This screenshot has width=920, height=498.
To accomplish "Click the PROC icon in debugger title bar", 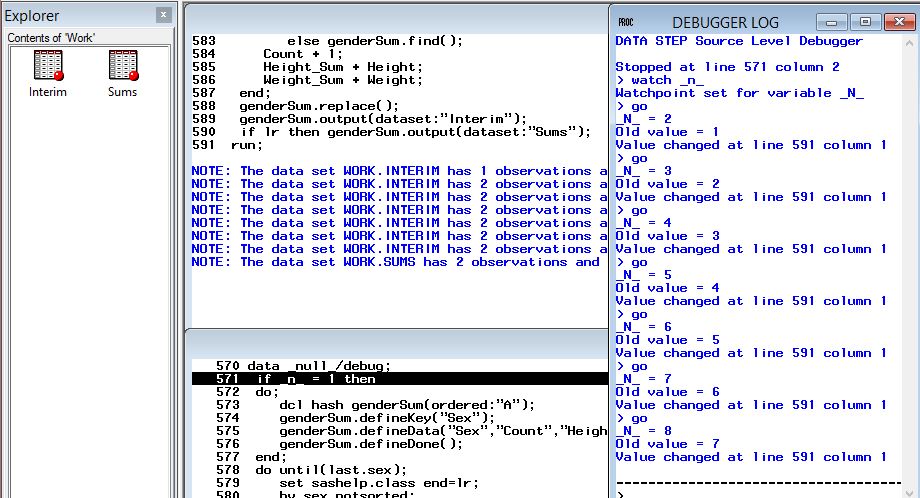I will [626, 22].
